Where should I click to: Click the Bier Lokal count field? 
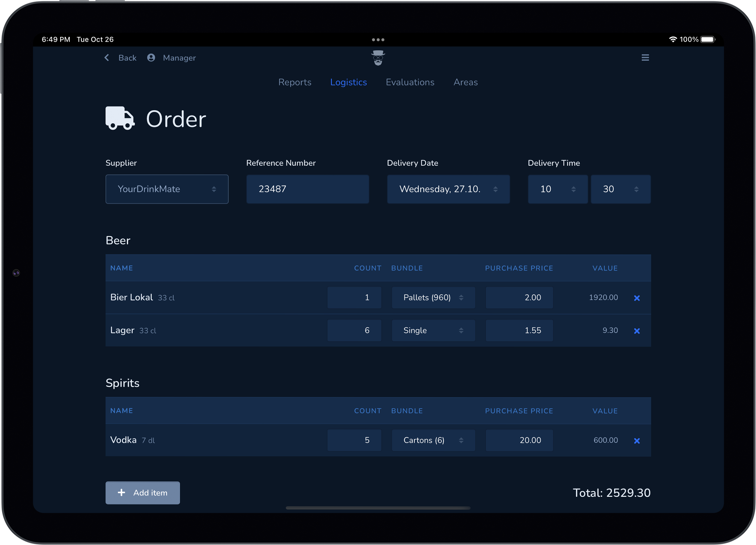(354, 298)
